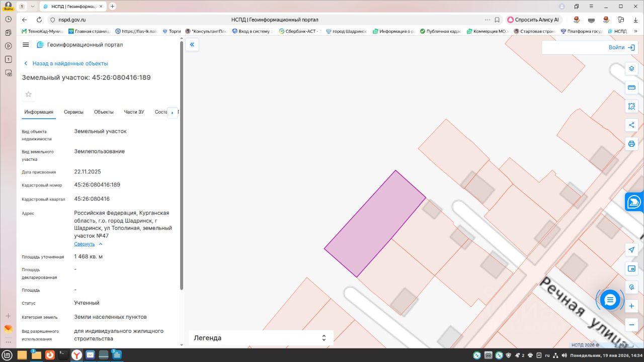Click Земли населенных пунктов category text
This screenshot has width=644, height=362.
click(x=111, y=317)
